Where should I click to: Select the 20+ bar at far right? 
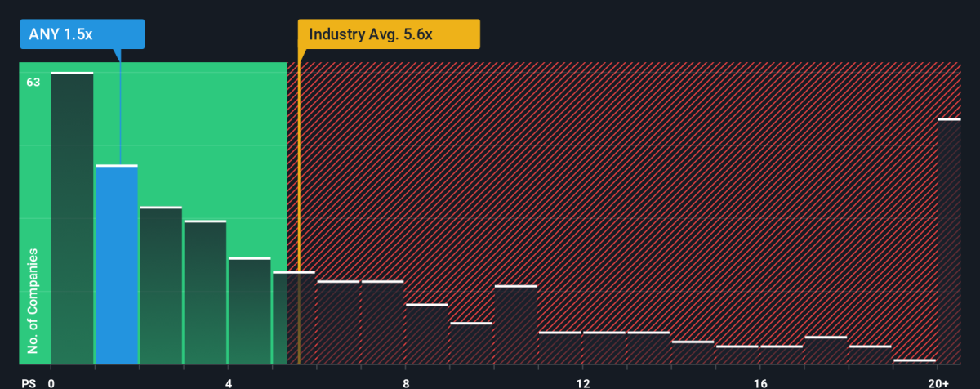tap(949, 241)
